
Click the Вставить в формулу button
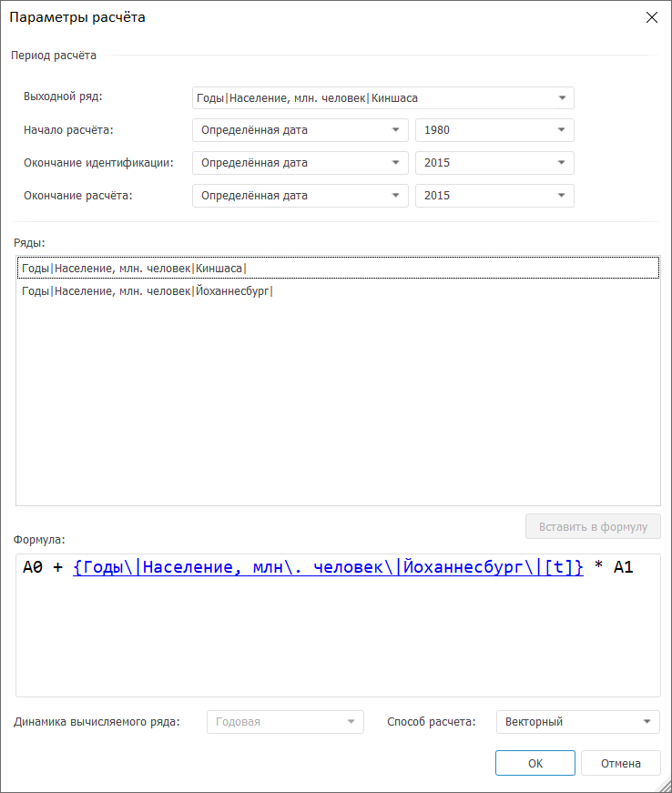point(593,526)
